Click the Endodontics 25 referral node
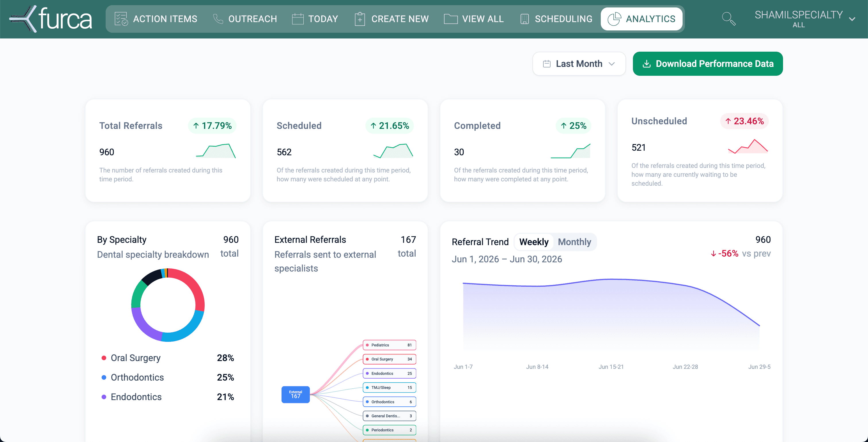The image size is (868, 442). tap(389, 373)
